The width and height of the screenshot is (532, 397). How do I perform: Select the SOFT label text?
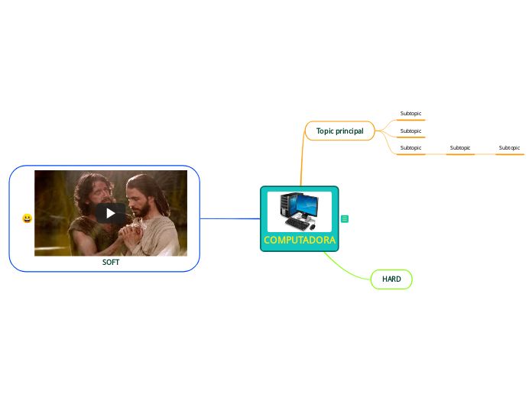(111, 262)
